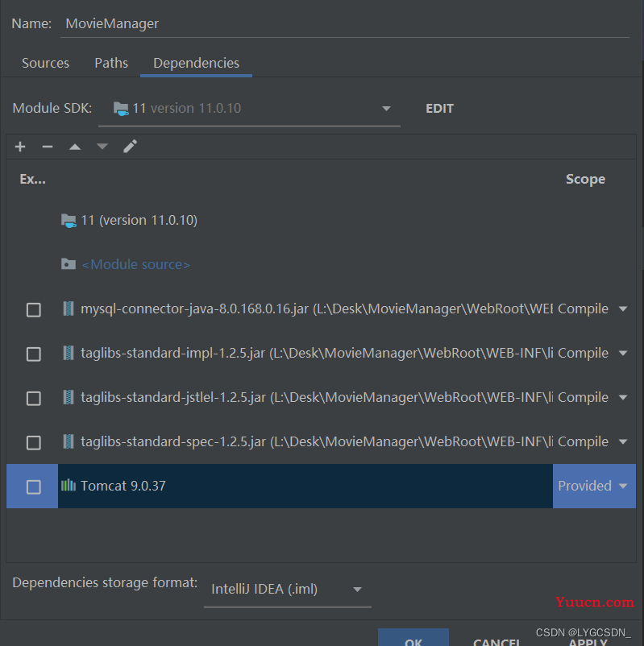The height and width of the screenshot is (646, 644).
Task: Switch to the Paths tab
Action: click(111, 63)
